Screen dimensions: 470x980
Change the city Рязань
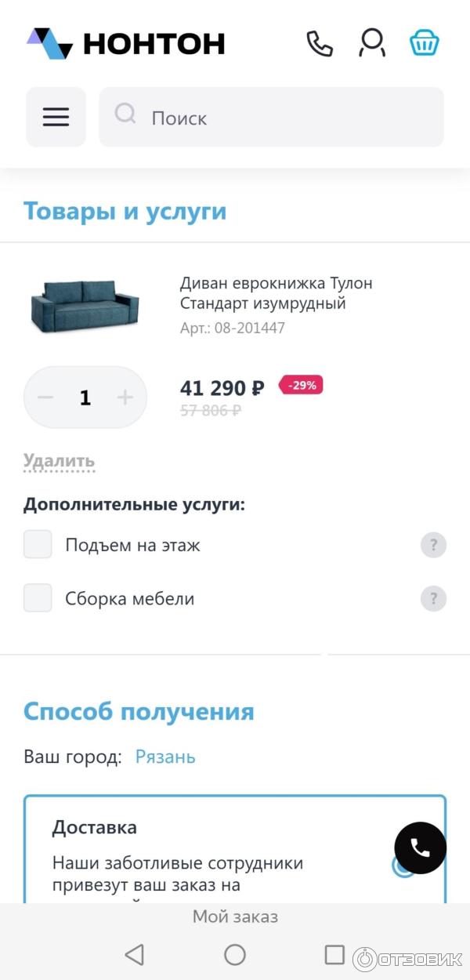pyautogui.click(x=165, y=757)
